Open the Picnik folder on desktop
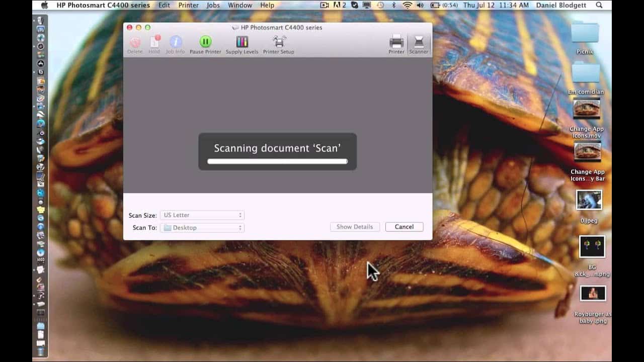 tap(585, 33)
